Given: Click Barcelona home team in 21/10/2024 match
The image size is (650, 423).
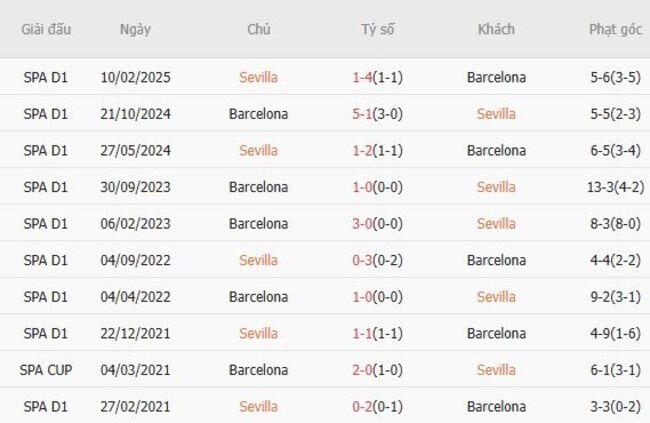Looking at the screenshot, I should click(258, 114).
